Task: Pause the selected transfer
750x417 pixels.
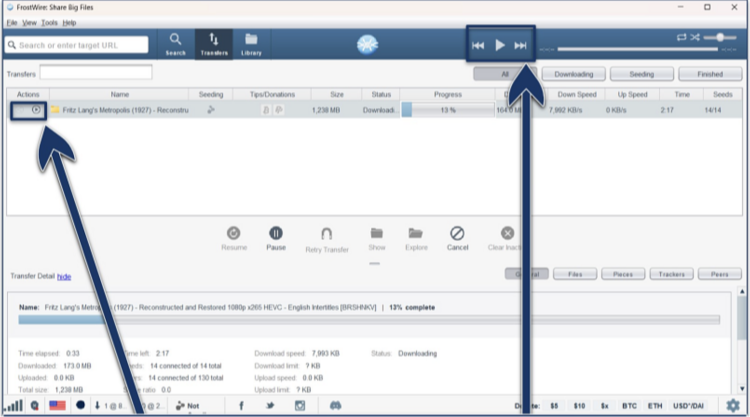Action: [276, 238]
